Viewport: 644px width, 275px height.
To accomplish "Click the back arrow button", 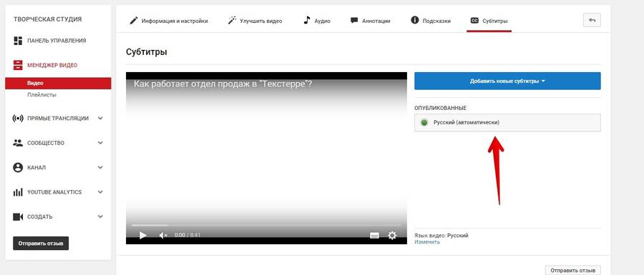I will [x=592, y=20].
